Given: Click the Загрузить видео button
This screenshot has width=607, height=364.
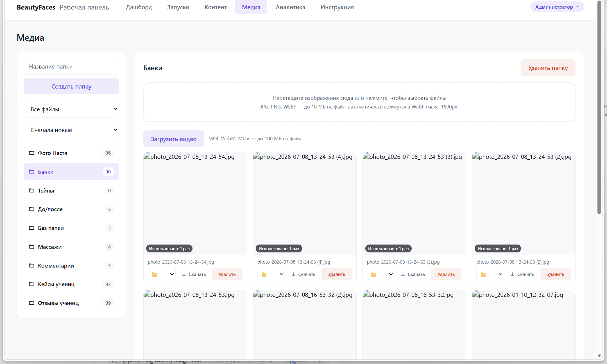Looking at the screenshot, I should 174,139.
